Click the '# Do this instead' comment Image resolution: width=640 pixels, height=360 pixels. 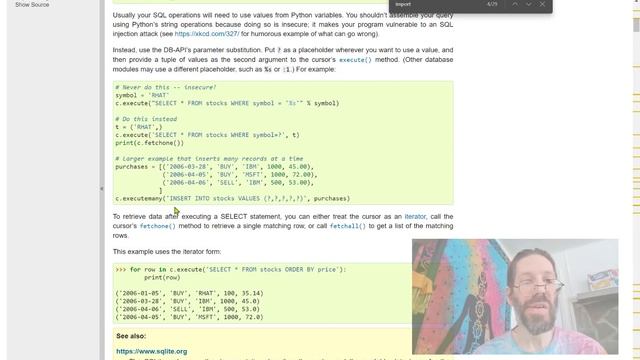pyautogui.click(x=146, y=119)
